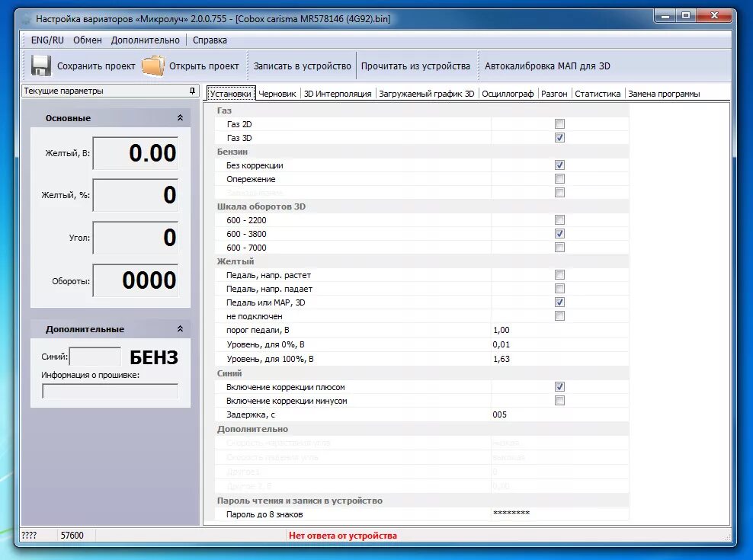Click the Желтый, % display value
The height and width of the screenshot is (560, 753).
136,195
